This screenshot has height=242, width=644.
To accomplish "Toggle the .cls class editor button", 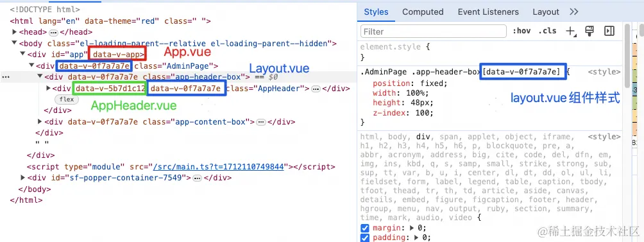I will [x=548, y=31].
